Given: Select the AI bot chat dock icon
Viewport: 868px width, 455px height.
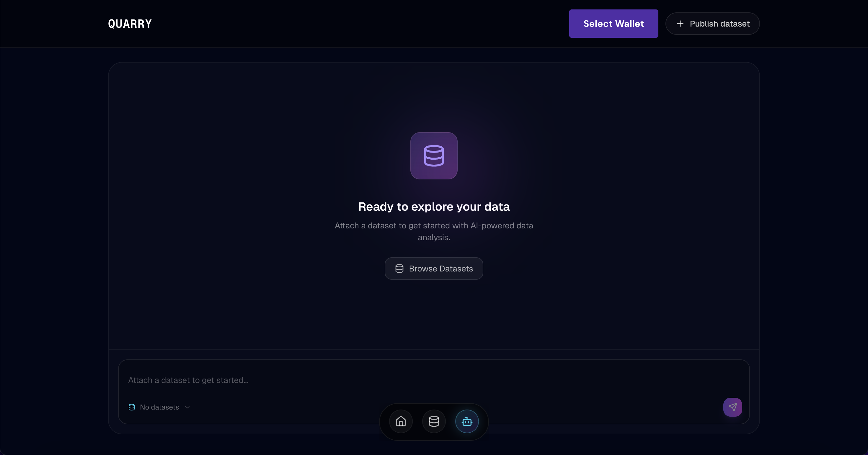Looking at the screenshot, I should point(467,421).
